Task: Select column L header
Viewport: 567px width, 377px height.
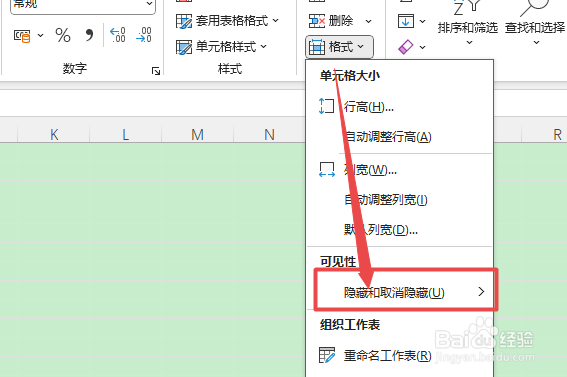Action: click(x=125, y=134)
